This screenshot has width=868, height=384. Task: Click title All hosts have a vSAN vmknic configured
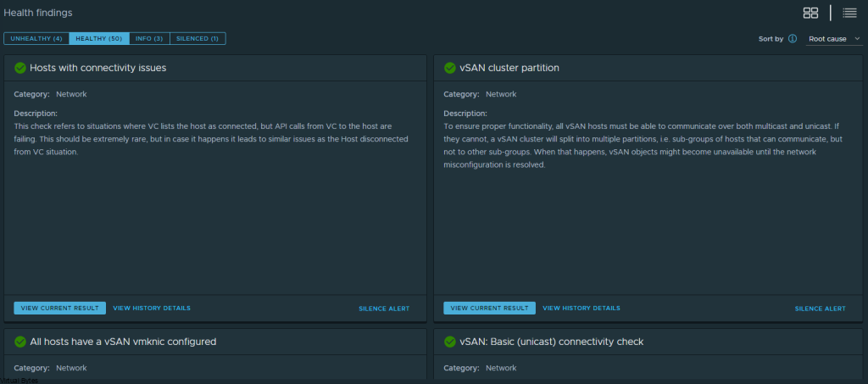point(123,342)
